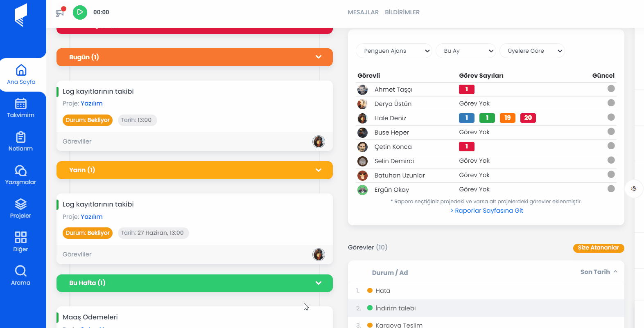644x328 pixels.
Task: Open the Bu Ay period dropdown
Action: pos(465,51)
